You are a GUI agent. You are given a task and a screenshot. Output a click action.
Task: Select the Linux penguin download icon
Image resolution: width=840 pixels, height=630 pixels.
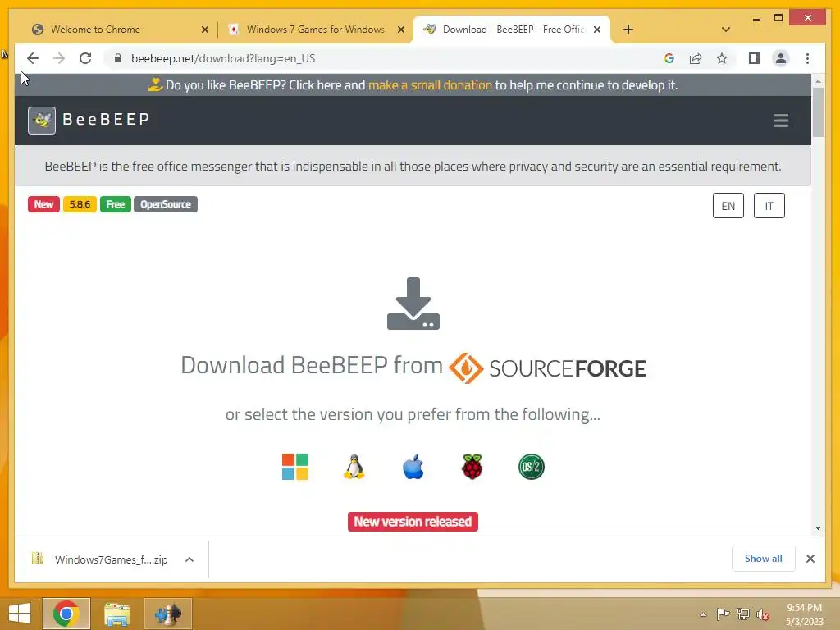click(354, 467)
